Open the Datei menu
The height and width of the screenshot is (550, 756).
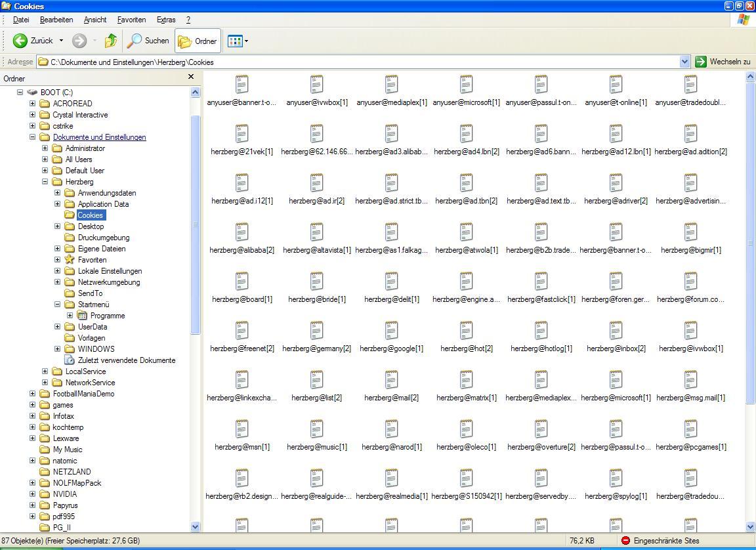coord(21,20)
